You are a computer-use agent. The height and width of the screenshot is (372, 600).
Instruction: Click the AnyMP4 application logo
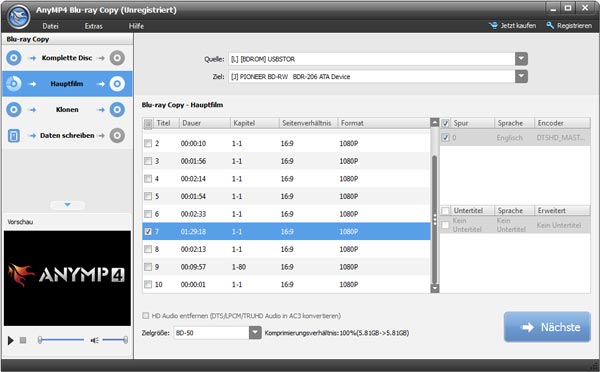[18, 16]
